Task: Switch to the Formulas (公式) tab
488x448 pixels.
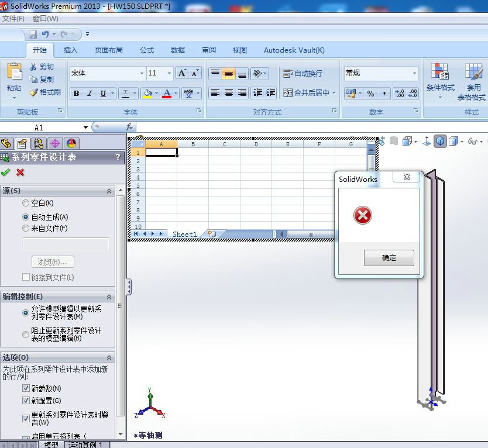Action: click(x=147, y=50)
